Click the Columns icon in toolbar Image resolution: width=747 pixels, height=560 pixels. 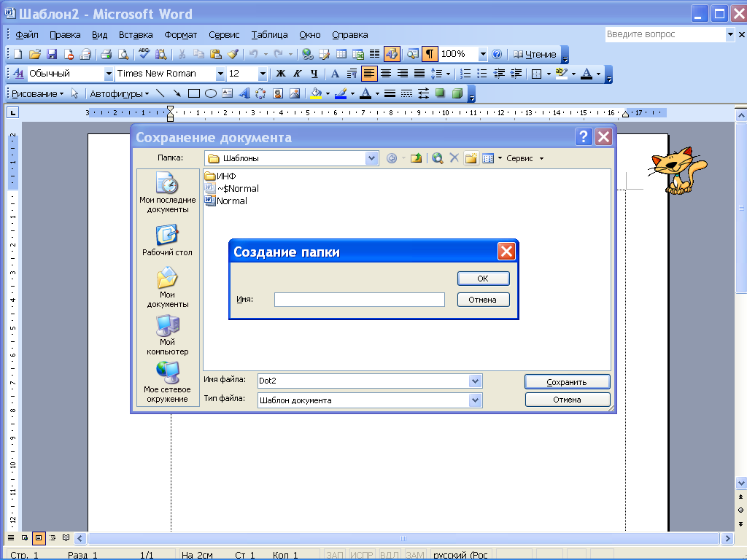pyautogui.click(x=375, y=54)
